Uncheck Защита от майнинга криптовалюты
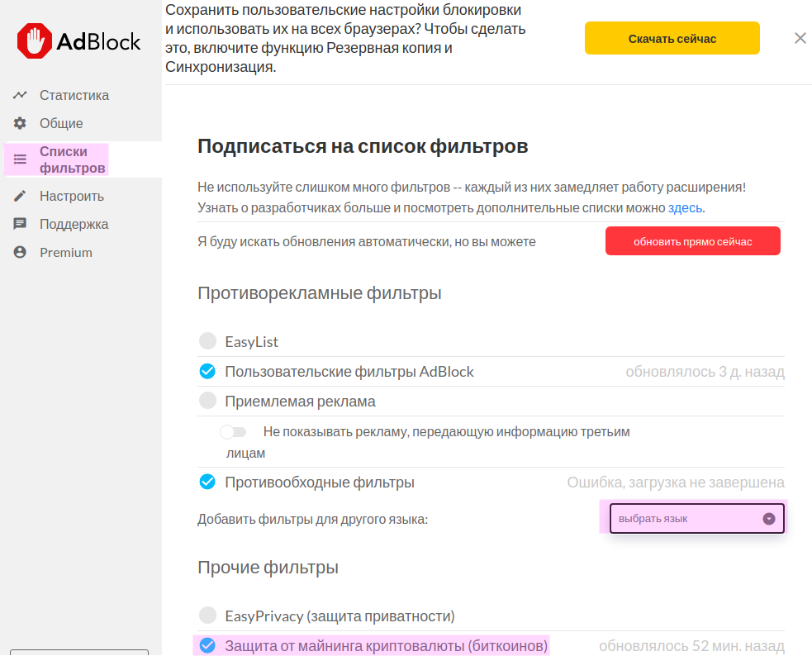Viewport: 812px width, 656px height. click(207, 645)
